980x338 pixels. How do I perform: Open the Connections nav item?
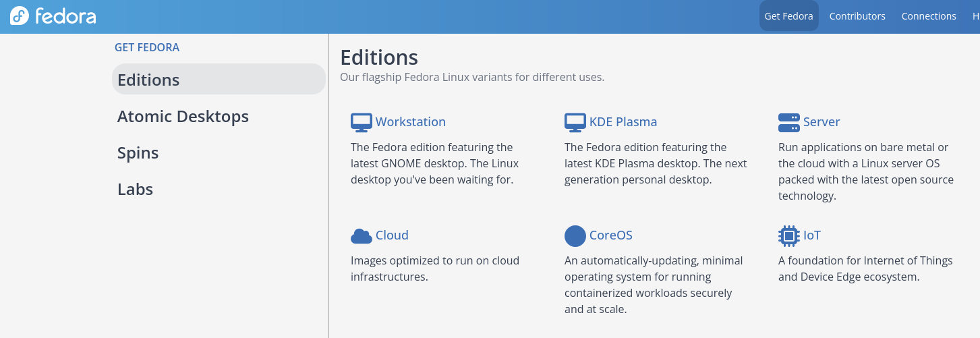(x=929, y=16)
